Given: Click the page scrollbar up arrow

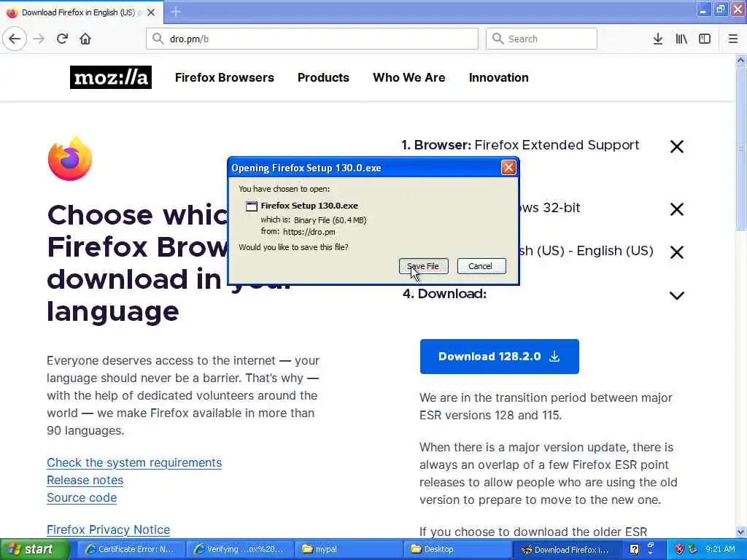Looking at the screenshot, I should click(740, 60).
